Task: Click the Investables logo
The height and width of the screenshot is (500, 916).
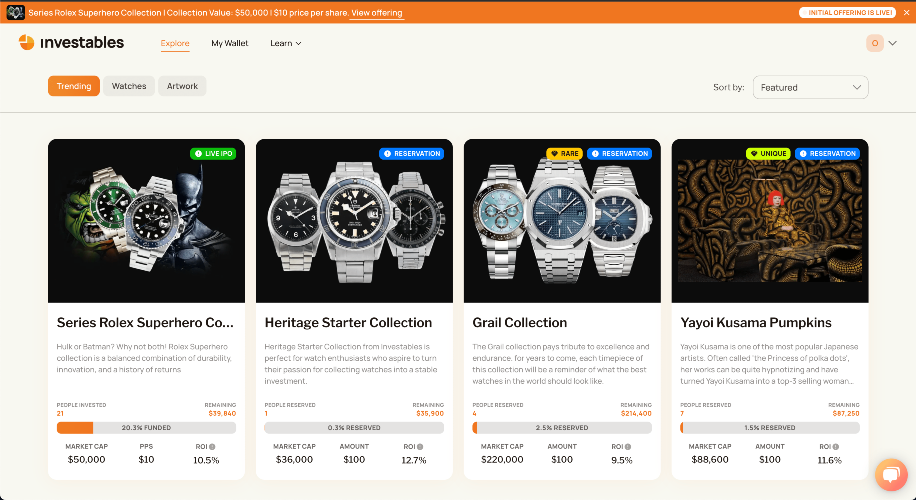Action: [x=71, y=43]
